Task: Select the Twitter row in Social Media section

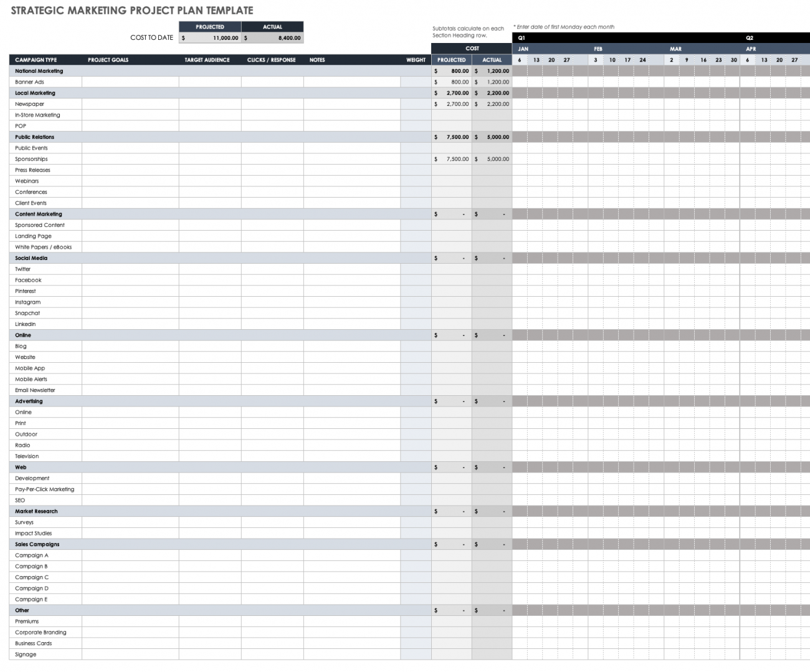Action: pos(22,269)
